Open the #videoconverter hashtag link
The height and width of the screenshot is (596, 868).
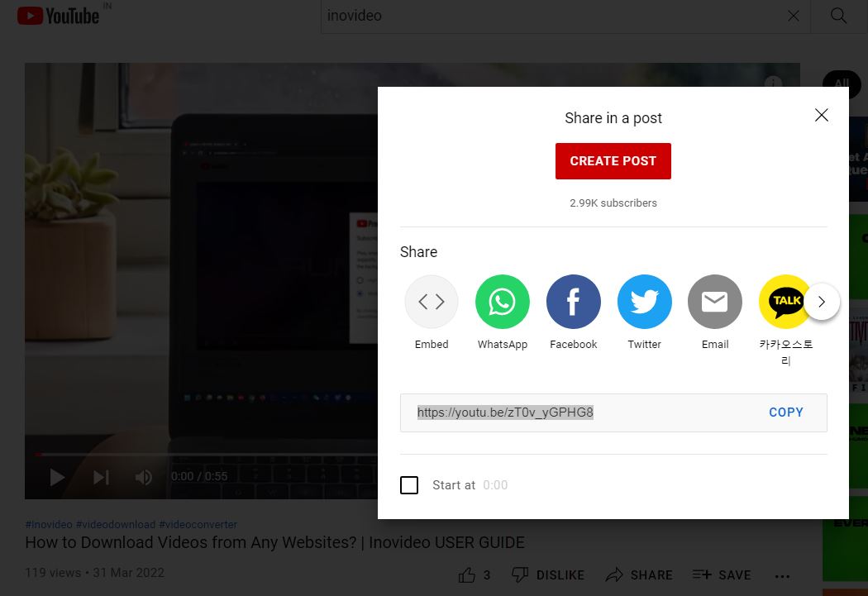pyautogui.click(x=198, y=524)
